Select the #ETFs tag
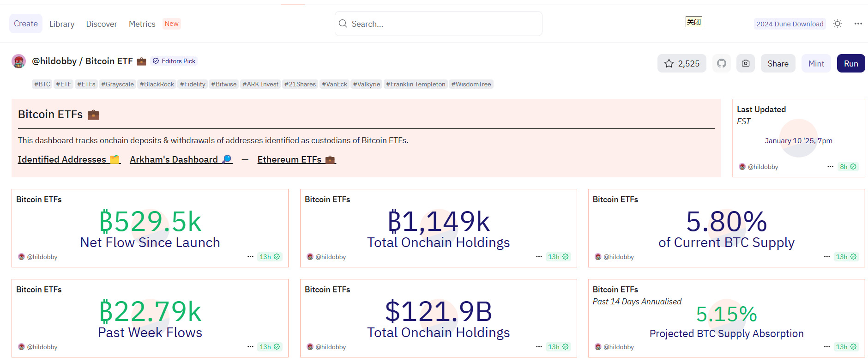The height and width of the screenshot is (363, 868). coord(86,84)
